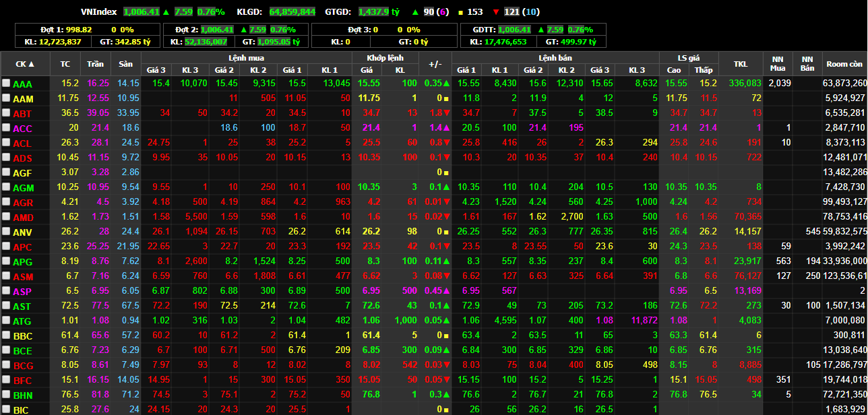868x415 pixels.
Task: Click green up arrow beside VNIndex value
Action: (x=166, y=12)
